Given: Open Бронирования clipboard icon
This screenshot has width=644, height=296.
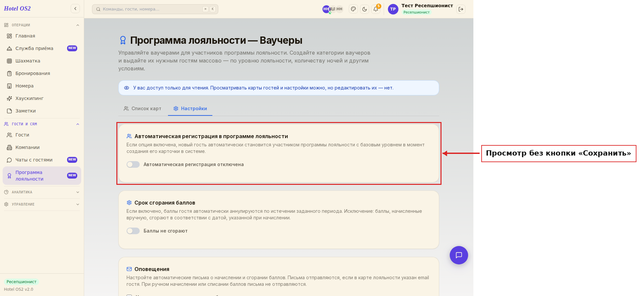Looking at the screenshot, I should pos(9,73).
